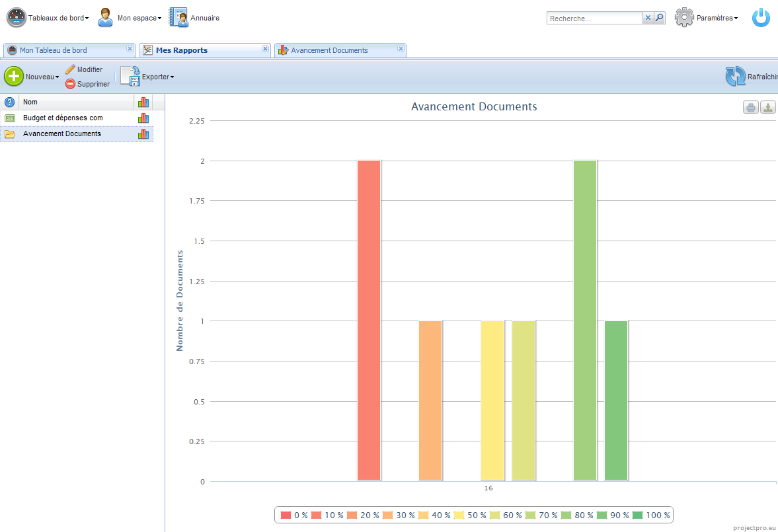Switch to the Avancement Documents tab
Image resolution: width=778 pixels, height=532 pixels.
point(329,50)
